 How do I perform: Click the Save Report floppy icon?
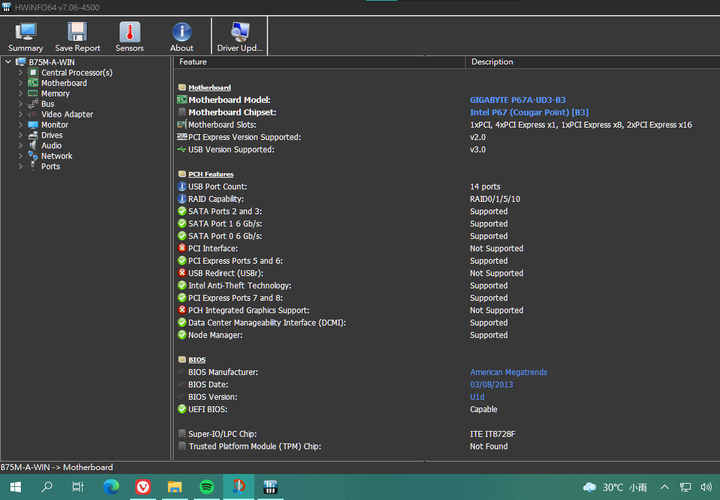77,31
